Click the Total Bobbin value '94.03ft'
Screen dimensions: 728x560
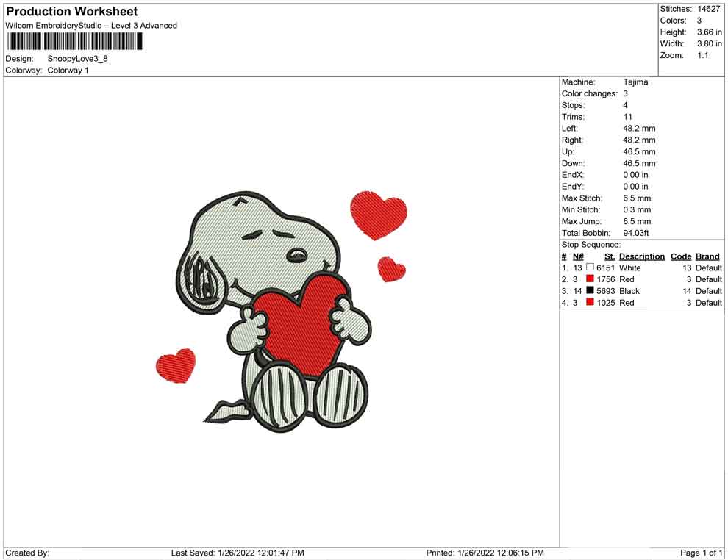click(x=636, y=233)
